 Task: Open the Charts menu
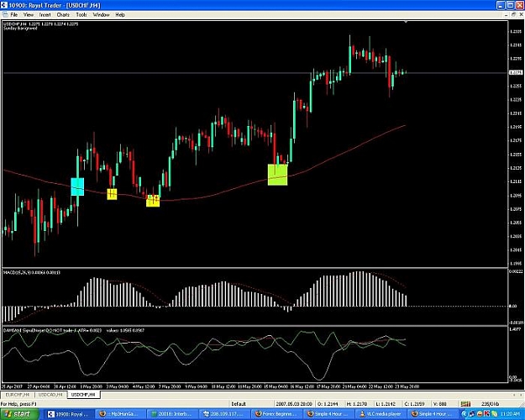click(x=63, y=15)
